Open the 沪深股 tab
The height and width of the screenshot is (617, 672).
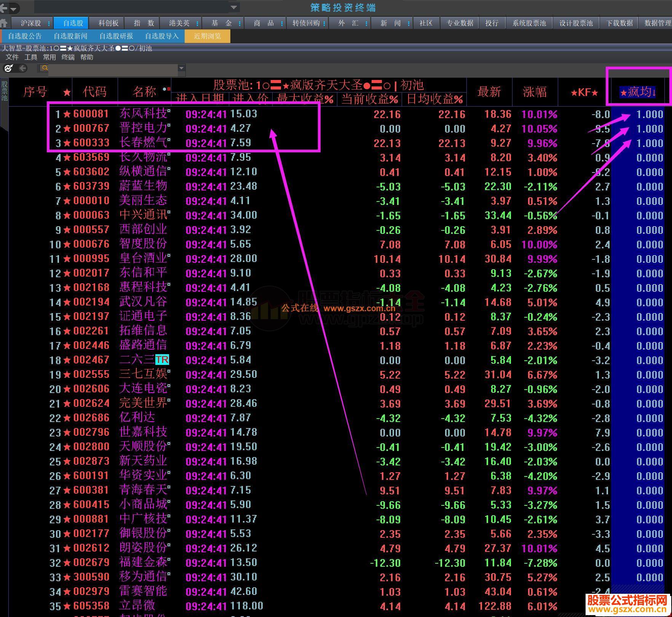30,23
